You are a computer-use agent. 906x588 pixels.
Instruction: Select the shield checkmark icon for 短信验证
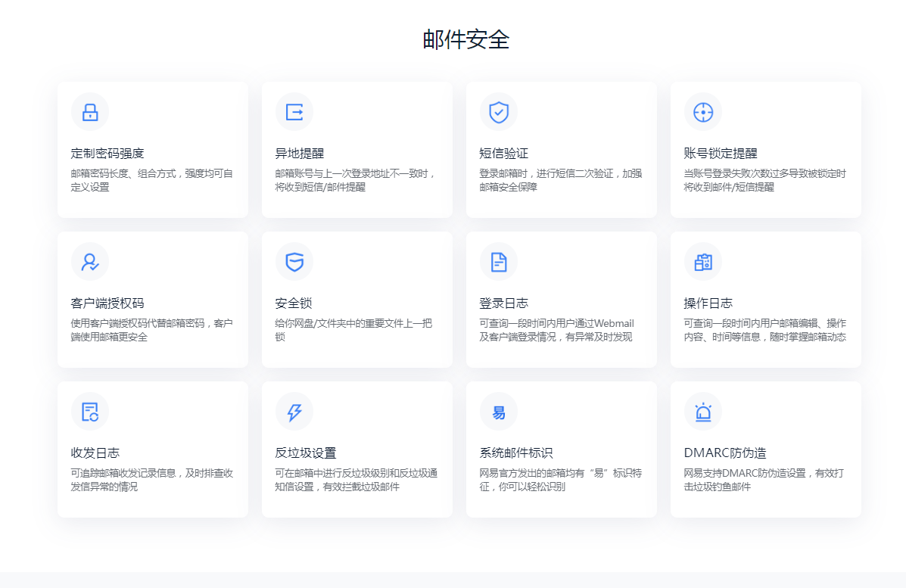pyautogui.click(x=499, y=113)
